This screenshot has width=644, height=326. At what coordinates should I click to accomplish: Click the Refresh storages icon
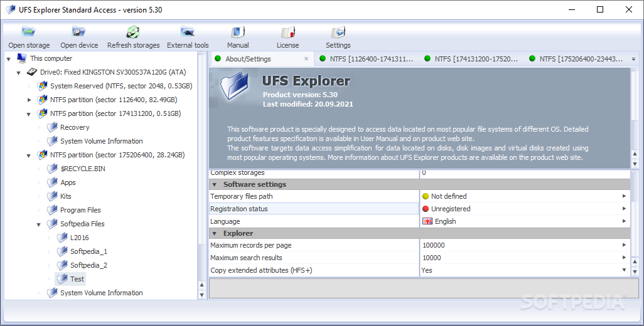click(133, 32)
